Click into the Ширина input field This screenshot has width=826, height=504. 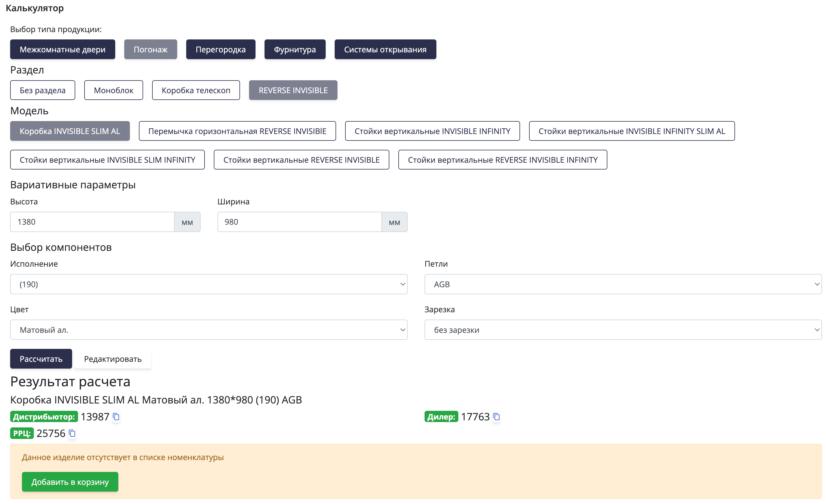[x=299, y=222]
